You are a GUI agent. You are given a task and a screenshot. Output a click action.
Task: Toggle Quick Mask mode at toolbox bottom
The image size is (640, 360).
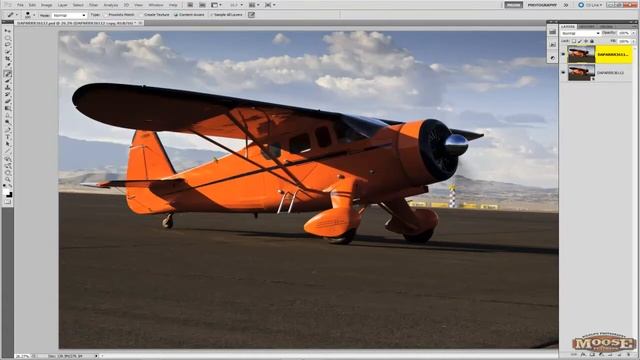click(x=8, y=202)
